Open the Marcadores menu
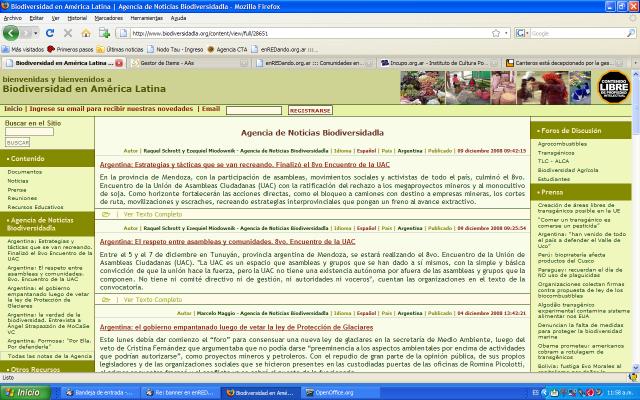Screen dimensions: 640x400 pos(109,18)
